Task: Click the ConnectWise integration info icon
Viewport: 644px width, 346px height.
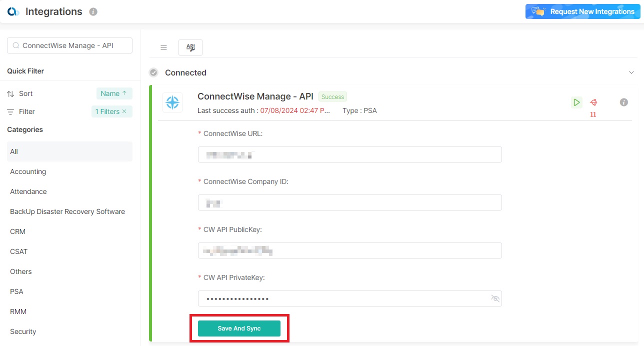Action: [x=623, y=102]
